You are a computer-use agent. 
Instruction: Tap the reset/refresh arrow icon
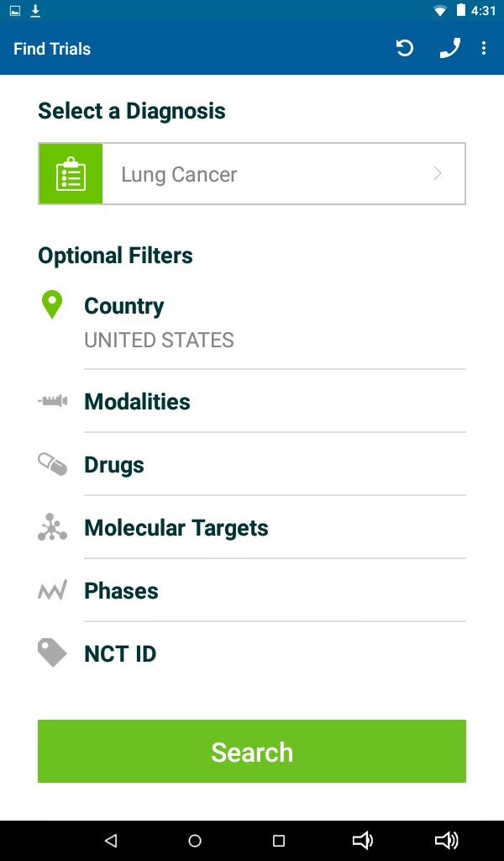pos(405,48)
